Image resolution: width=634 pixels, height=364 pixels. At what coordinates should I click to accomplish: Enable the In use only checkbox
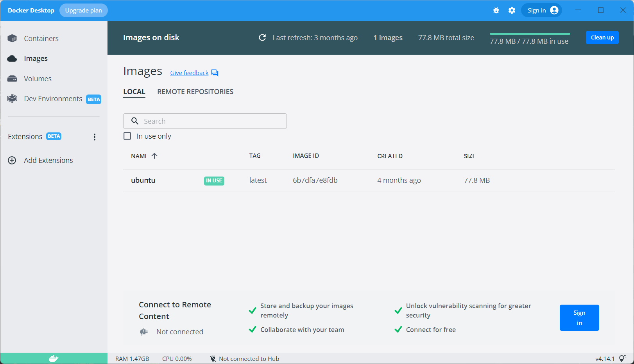[x=127, y=136]
